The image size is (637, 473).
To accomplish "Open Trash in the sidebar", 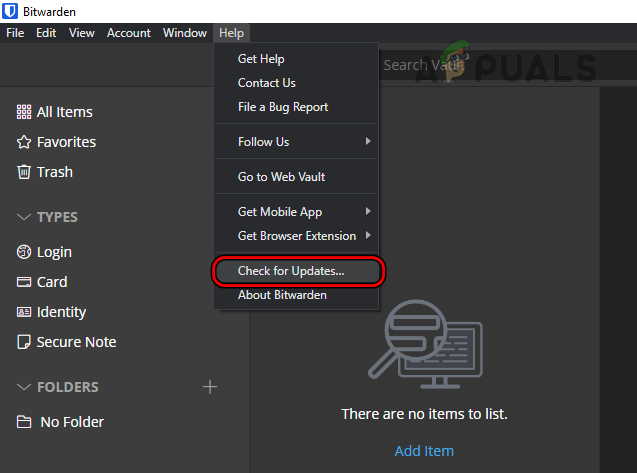I will click(x=55, y=172).
